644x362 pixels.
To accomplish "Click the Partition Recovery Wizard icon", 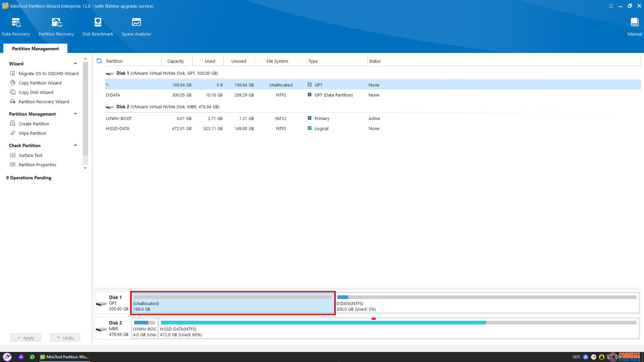I will [13, 102].
